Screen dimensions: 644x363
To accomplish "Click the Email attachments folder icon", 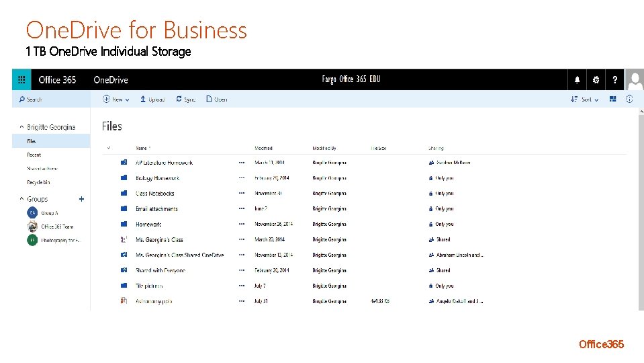I will (x=124, y=208).
